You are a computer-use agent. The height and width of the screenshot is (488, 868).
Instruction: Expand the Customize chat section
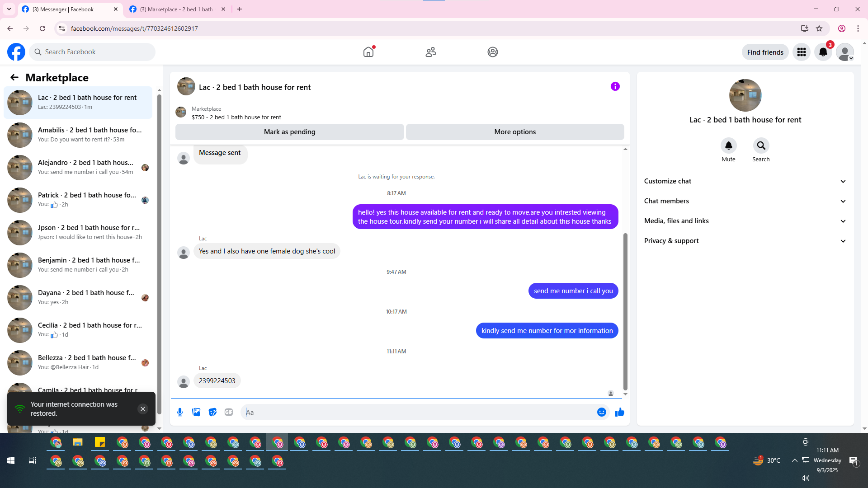(x=745, y=181)
